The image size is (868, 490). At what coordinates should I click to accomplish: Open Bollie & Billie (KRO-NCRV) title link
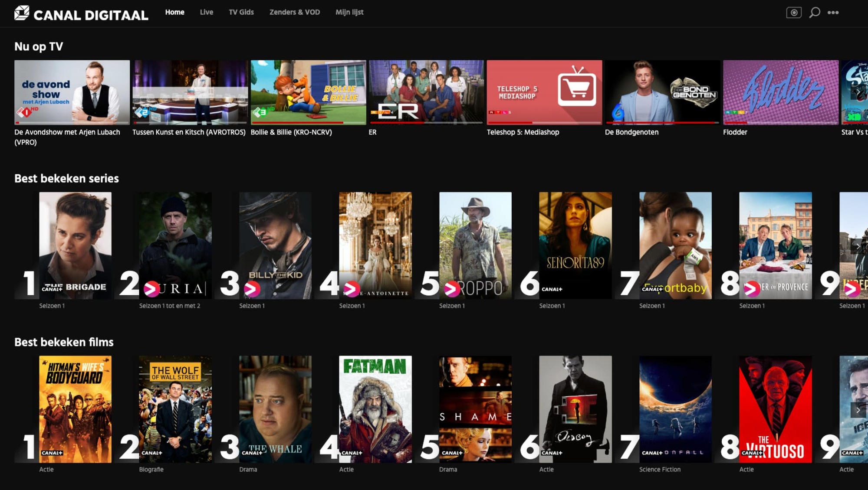pos(291,132)
